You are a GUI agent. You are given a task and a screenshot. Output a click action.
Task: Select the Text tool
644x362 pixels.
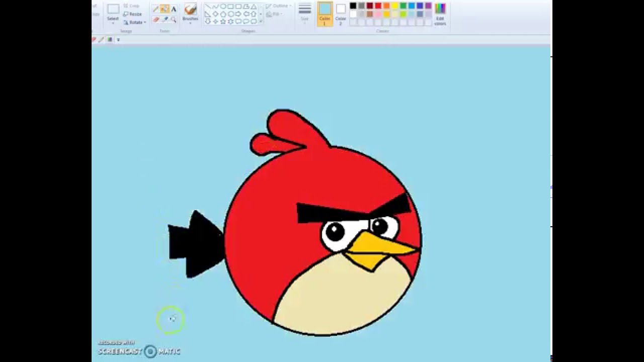173,8
